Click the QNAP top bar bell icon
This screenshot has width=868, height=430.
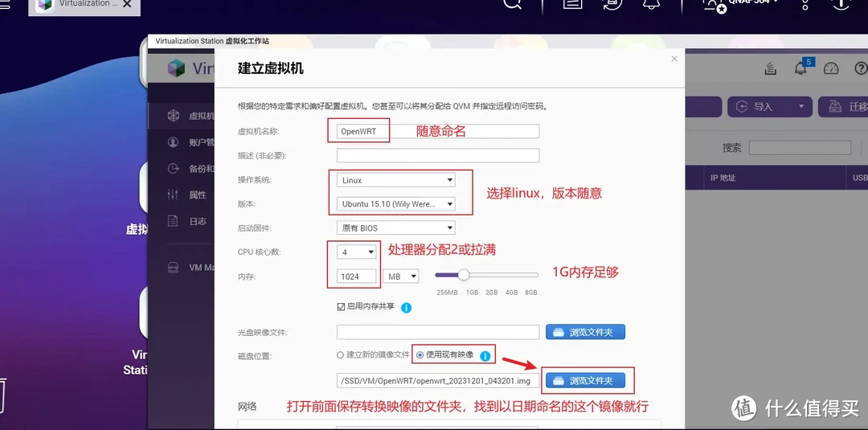pos(652,3)
